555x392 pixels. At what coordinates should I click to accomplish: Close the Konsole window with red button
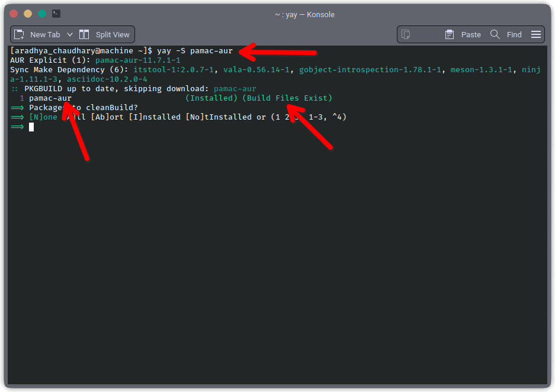[x=14, y=14]
